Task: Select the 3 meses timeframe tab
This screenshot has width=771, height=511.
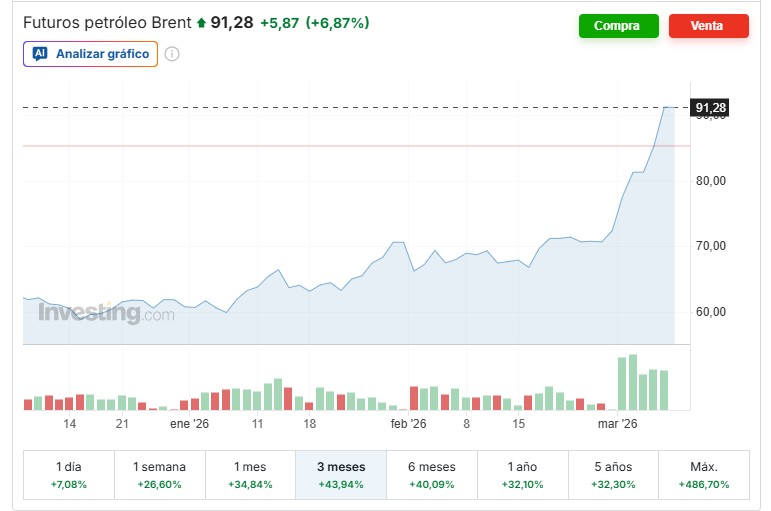Action: pyautogui.click(x=341, y=474)
